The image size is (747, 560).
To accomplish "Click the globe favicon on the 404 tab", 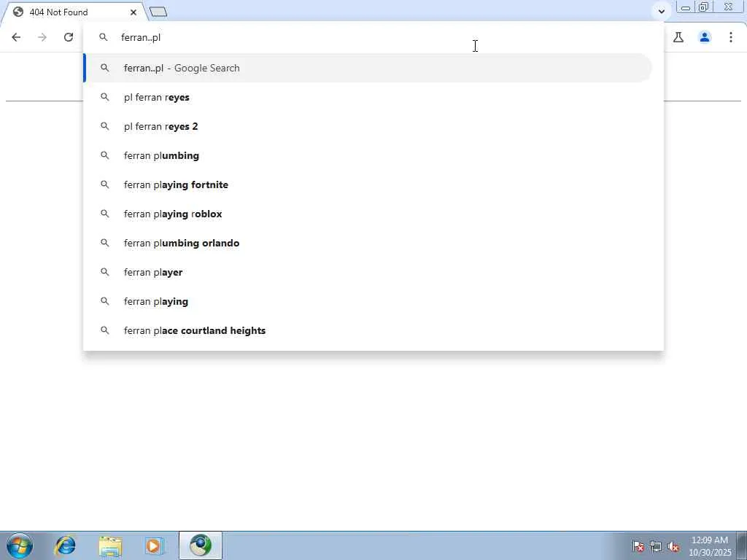I will [18, 12].
